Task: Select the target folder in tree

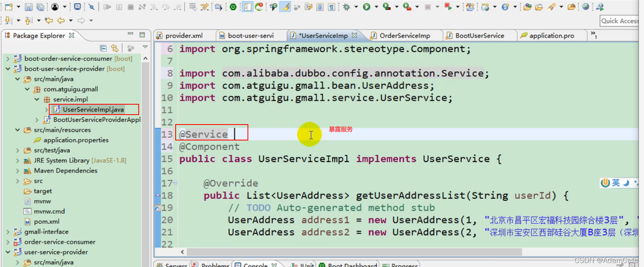Action: [x=43, y=191]
